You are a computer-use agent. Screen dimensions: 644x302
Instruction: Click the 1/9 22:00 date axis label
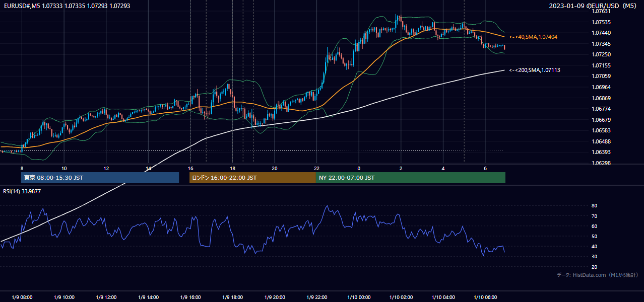click(316, 297)
